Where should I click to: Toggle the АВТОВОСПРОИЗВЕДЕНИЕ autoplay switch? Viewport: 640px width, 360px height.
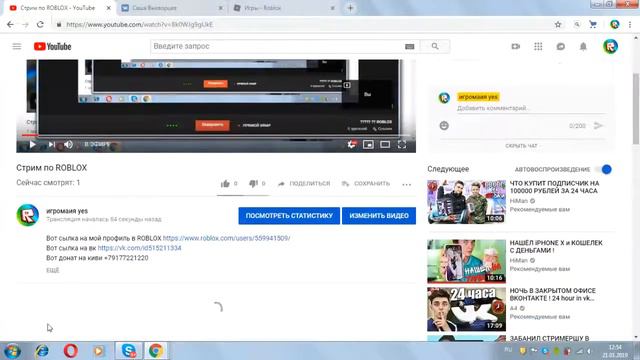tap(604, 169)
